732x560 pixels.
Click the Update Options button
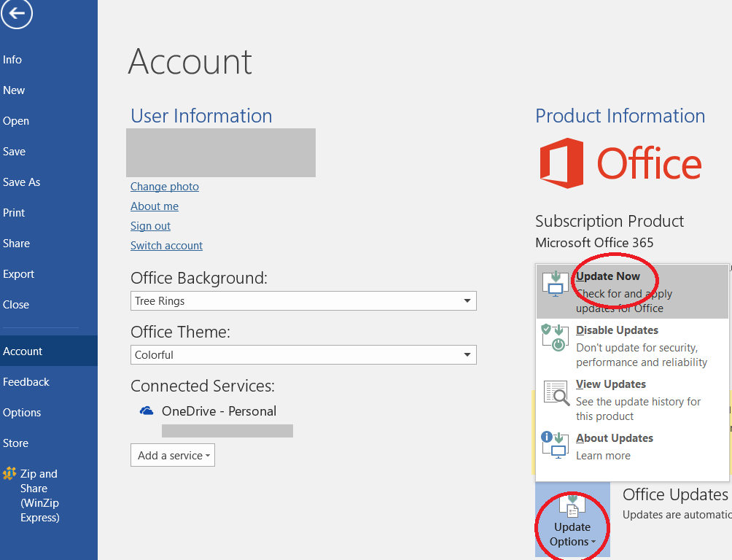(572, 521)
